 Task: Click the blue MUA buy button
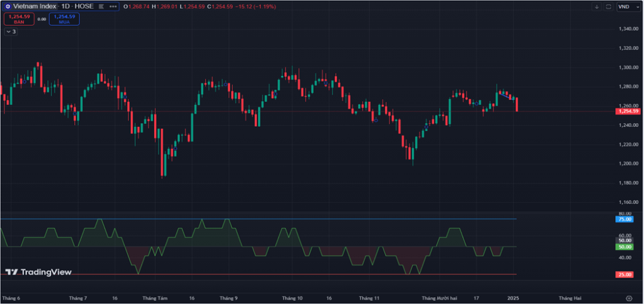[x=64, y=19]
